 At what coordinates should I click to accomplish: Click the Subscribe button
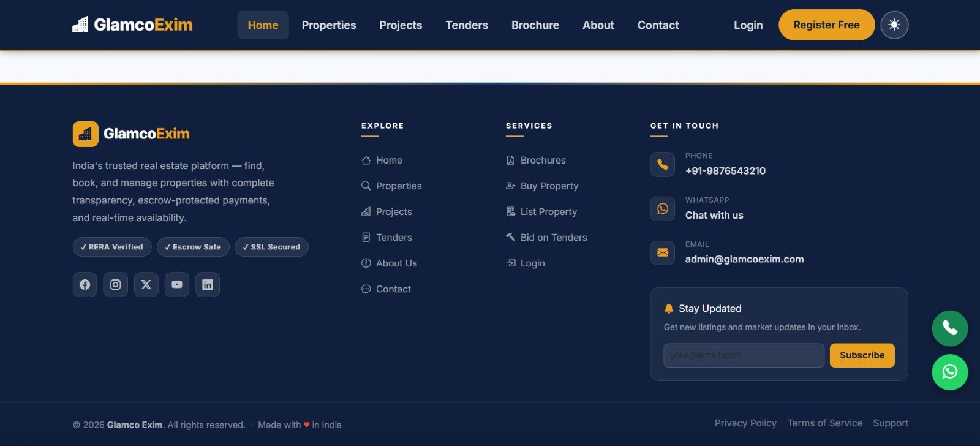click(862, 355)
